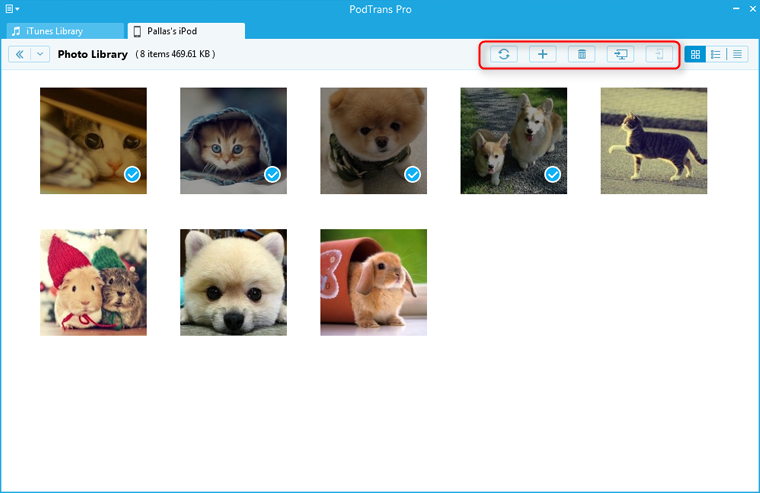This screenshot has height=493, width=760.
Task: Open the application menu dropdown at top-left
Action: point(13,9)
